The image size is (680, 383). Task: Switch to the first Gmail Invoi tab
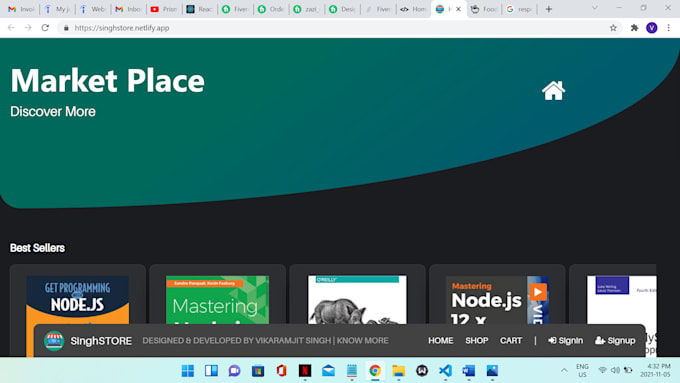(21, 9)
